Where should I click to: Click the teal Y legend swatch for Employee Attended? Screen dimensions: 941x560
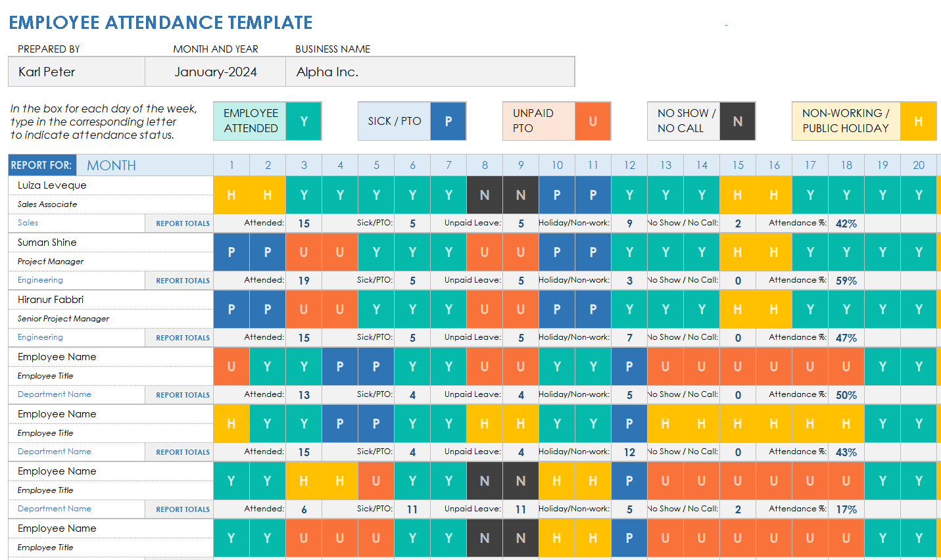click(x=304, y=121)
